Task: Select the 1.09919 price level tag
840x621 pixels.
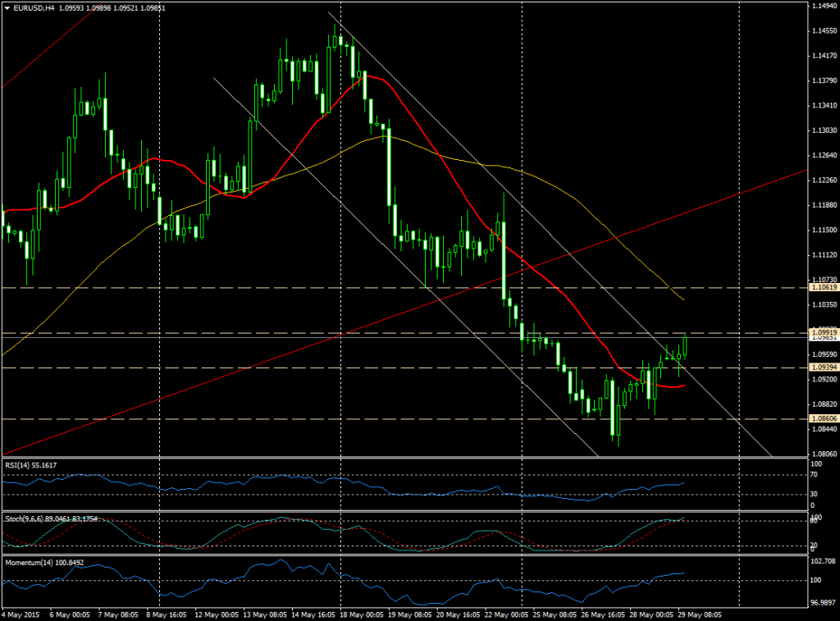Action: click(x=823, y=332)
